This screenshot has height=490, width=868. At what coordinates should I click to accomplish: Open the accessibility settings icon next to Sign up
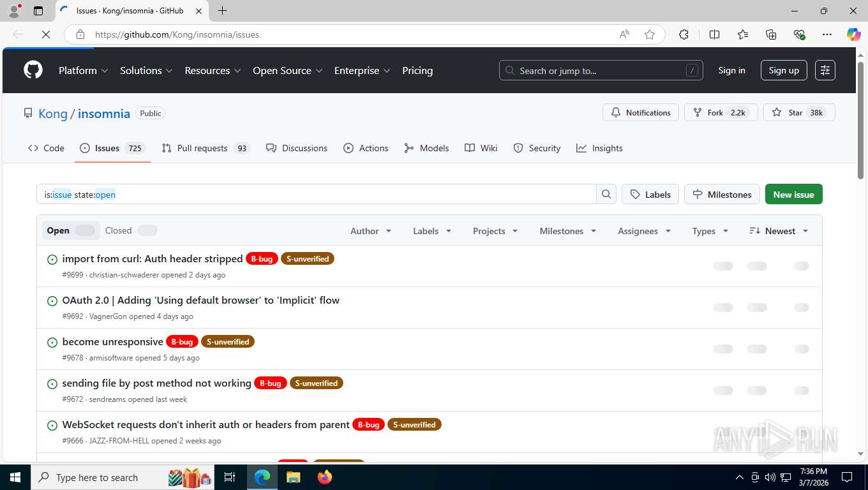click(x=825, y=70)
